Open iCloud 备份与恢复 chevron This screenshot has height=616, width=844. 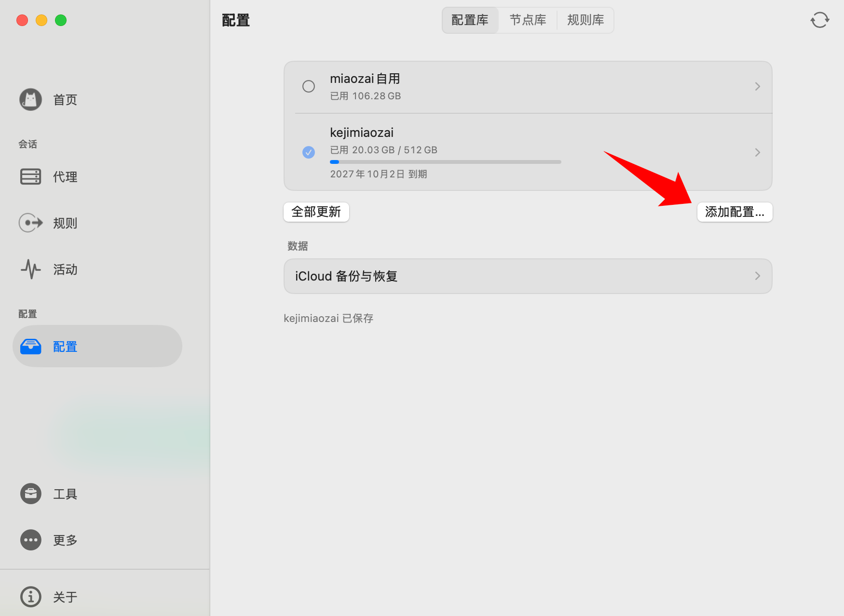(x=757, y=276)
